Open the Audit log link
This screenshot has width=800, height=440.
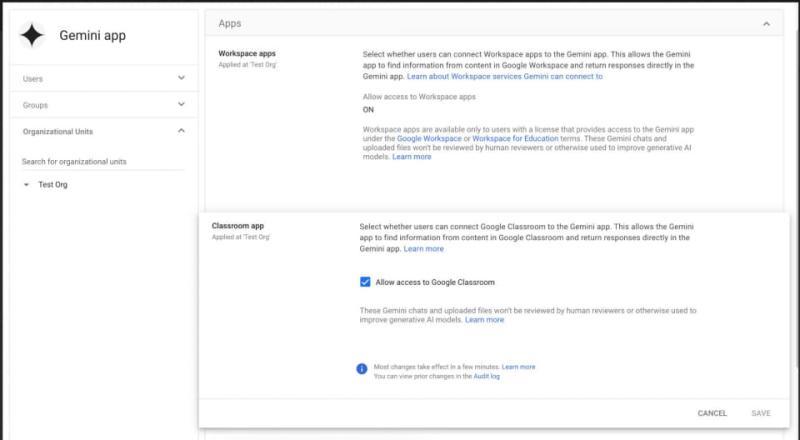tap(487, 376)
